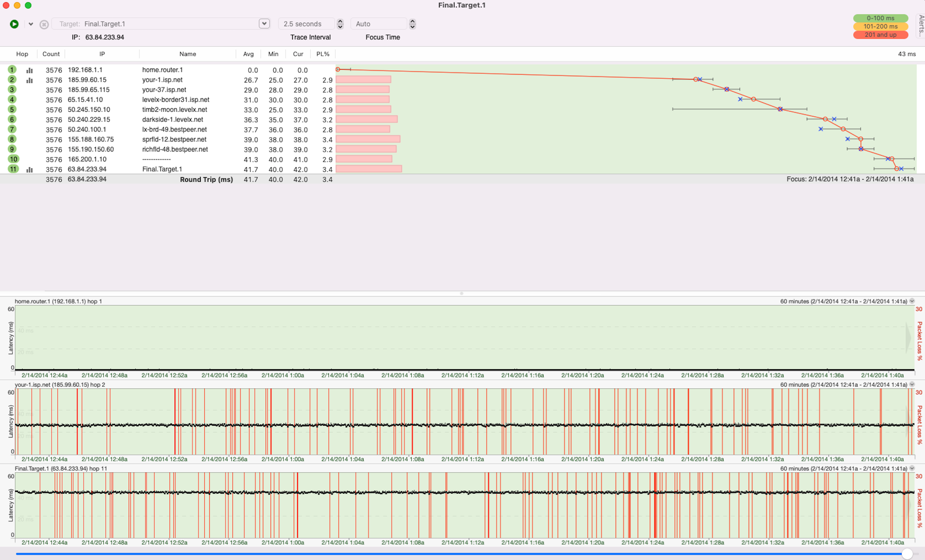The width and height of the screenshot is (925, 560).
Task: Click the Trace Interval up stepper arrow
Action: click(340, 22)
